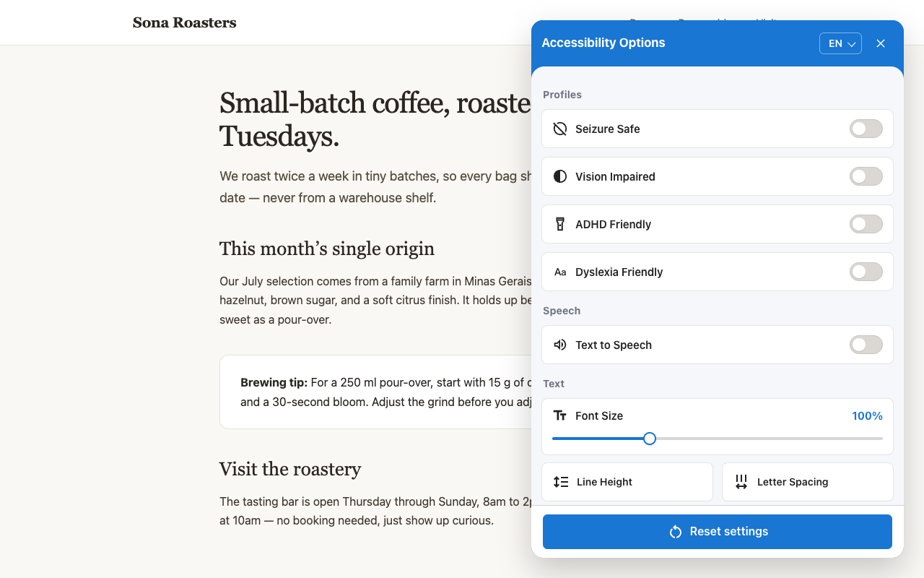Enable the Seizure Safe toggle
924x578 pixels.
point(866,129)
